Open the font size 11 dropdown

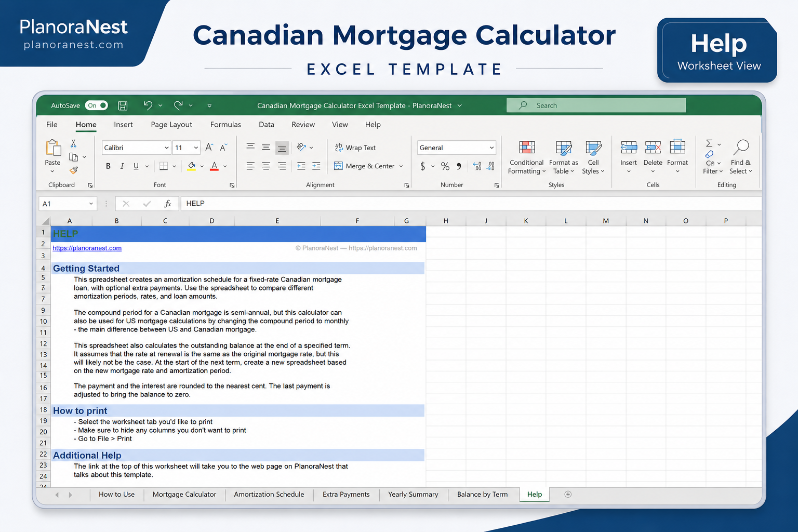coord(196,148)
